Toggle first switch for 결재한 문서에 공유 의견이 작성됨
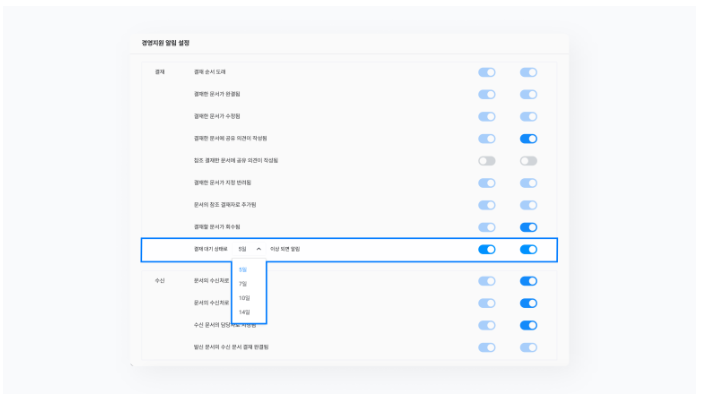 coord(487,139)
